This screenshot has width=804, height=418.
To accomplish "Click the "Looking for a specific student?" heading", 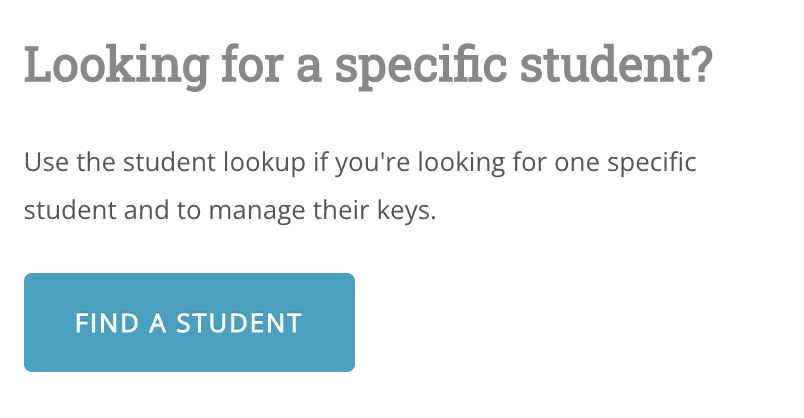I will tap(368, 66).
